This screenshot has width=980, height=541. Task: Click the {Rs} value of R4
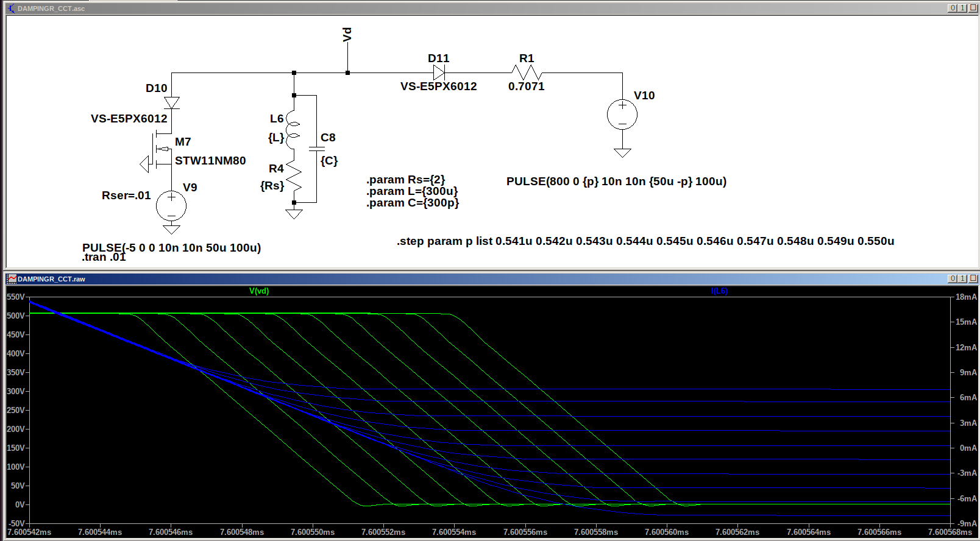pyautogui.click(x=272, y=186)
